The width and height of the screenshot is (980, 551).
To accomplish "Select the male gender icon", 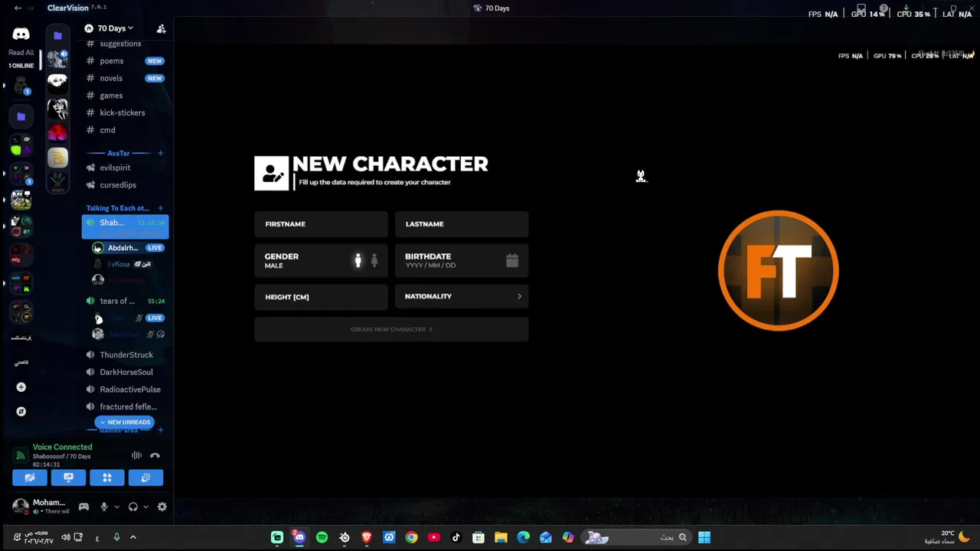I will (358, 260).
